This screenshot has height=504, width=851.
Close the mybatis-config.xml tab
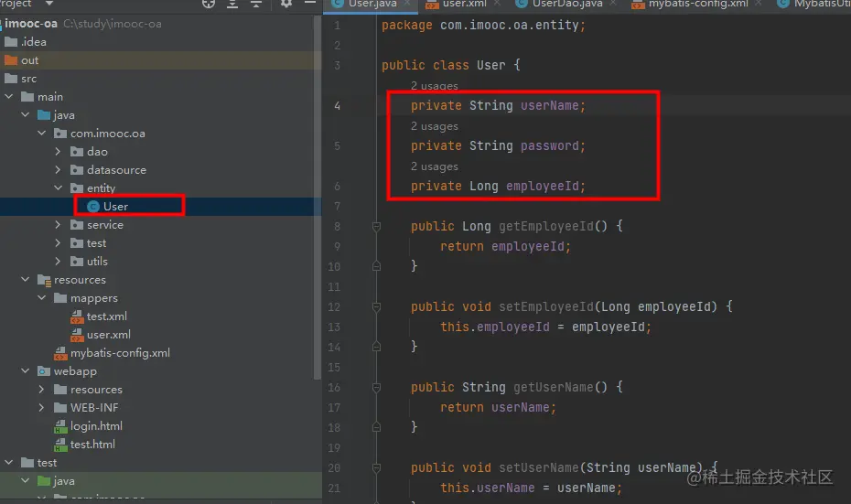coord(759,4)
